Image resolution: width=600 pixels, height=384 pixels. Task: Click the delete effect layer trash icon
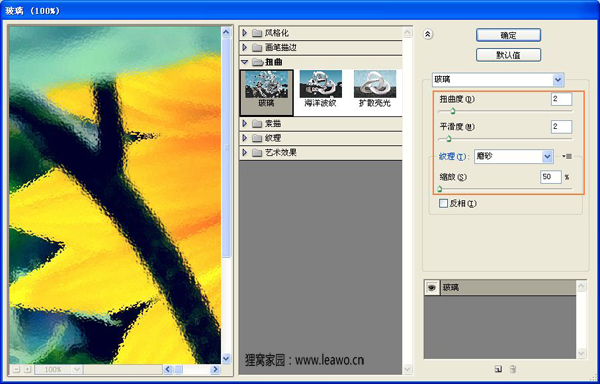pos(513,369)
